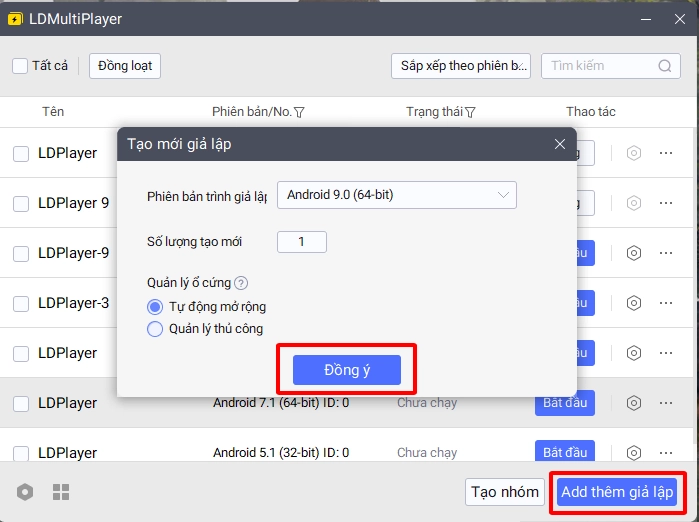The image size is (699, 522).
Task: Expand the Sắp xếp theo phiên bản sort dropdown
Action: 460,66
